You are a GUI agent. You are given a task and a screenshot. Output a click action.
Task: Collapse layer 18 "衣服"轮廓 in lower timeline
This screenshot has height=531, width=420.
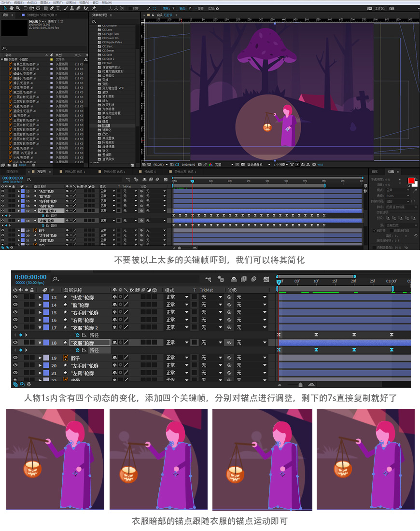pyautogui.click(x=40, y=343)
